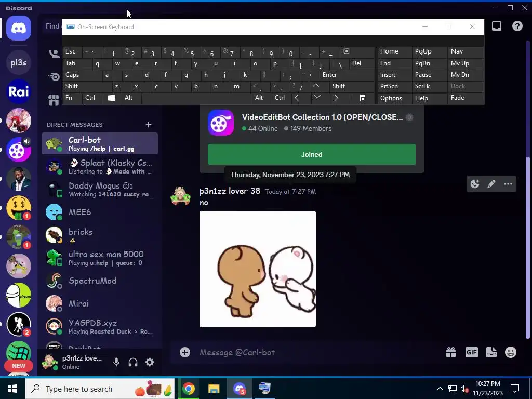Click Options key on On-Screen Keyboard
532x399 pixels.
[395, 98]
